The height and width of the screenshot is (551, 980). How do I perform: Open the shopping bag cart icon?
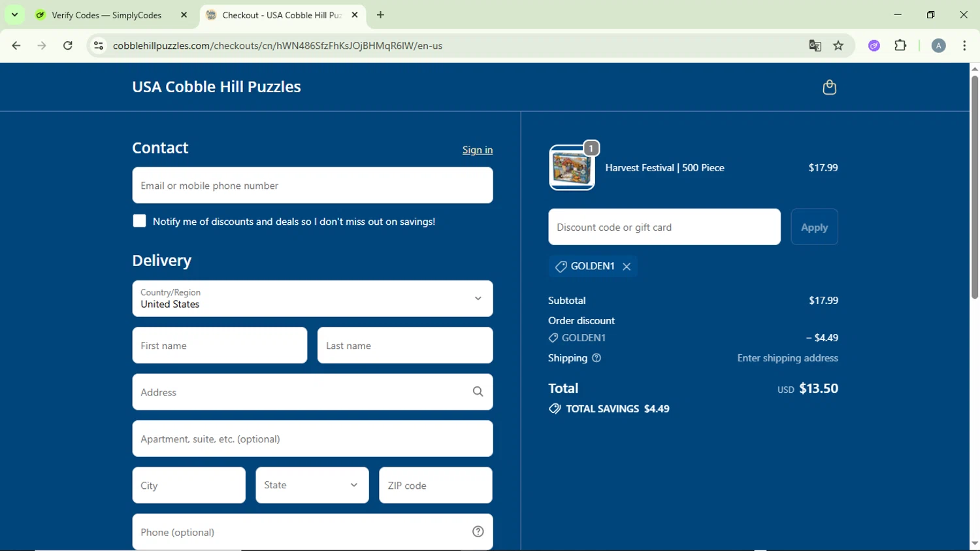829,88
